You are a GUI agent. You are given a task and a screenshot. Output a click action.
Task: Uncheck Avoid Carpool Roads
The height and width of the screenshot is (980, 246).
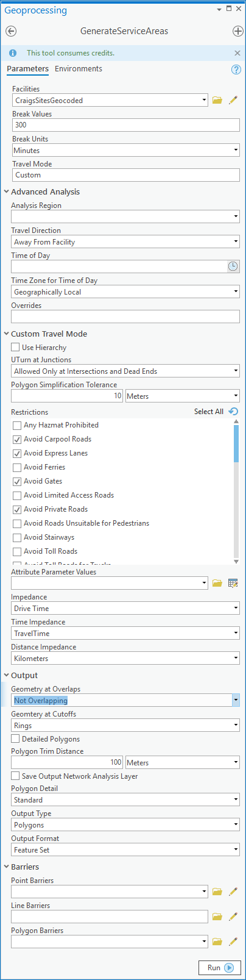(x=17, y=439)
